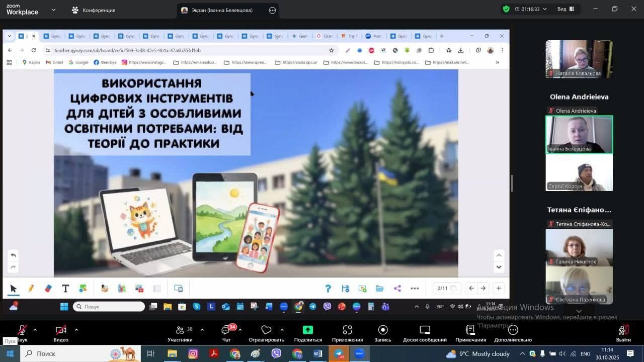Open the Чат panel with 34 unread
The image size is (644, 362).
(x=226, y=330)
